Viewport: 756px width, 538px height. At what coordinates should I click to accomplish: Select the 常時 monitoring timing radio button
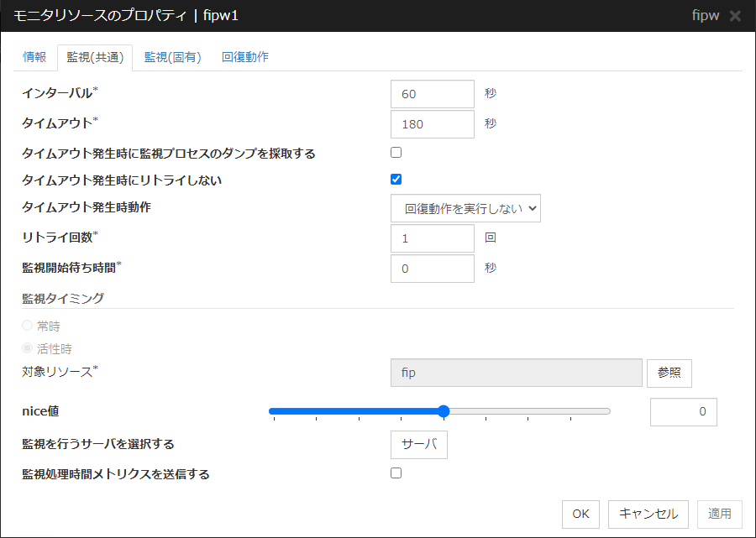[x=28, y=326]
